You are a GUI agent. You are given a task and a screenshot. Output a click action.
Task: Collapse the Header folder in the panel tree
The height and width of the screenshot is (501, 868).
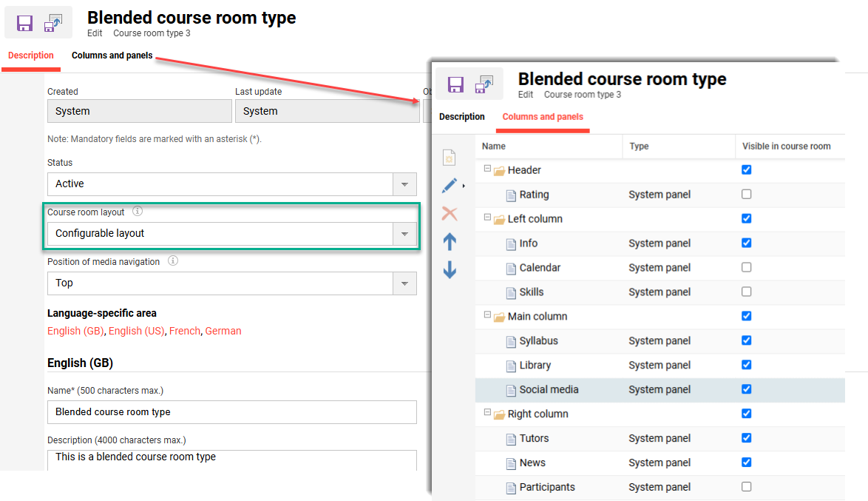(x=486, y=169)
